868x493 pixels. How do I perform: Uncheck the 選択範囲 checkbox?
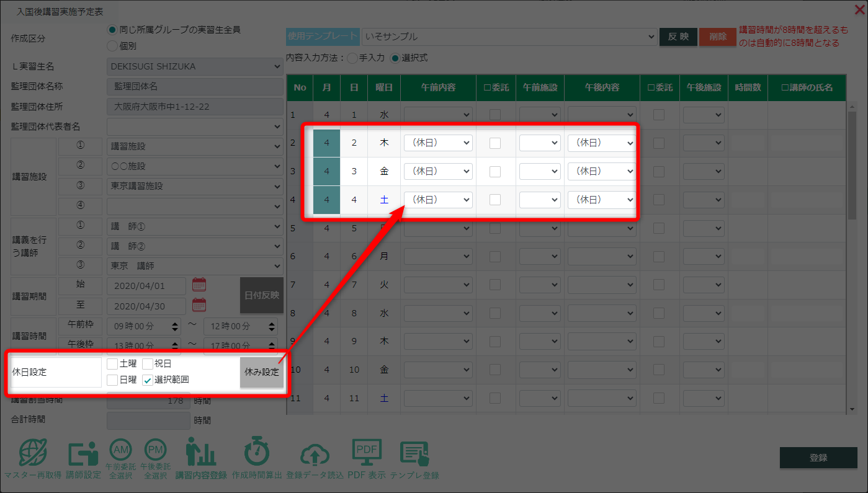click(148, 380)
